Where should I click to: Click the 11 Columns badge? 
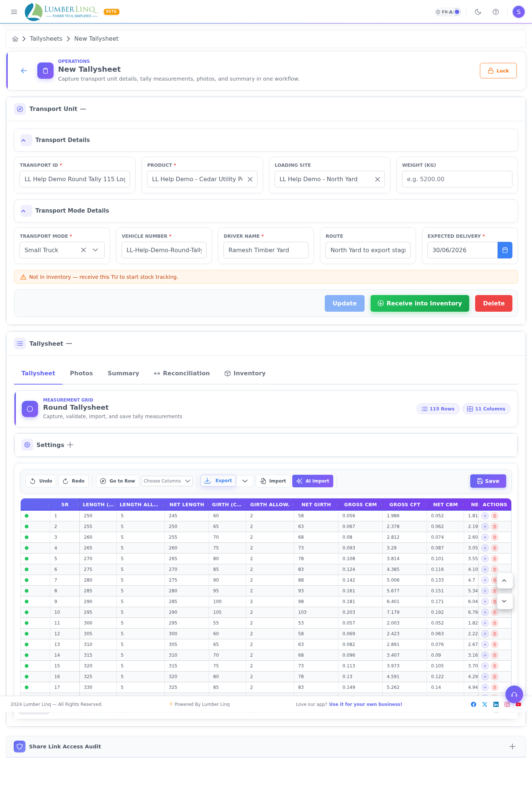click(x=486, y=409)
